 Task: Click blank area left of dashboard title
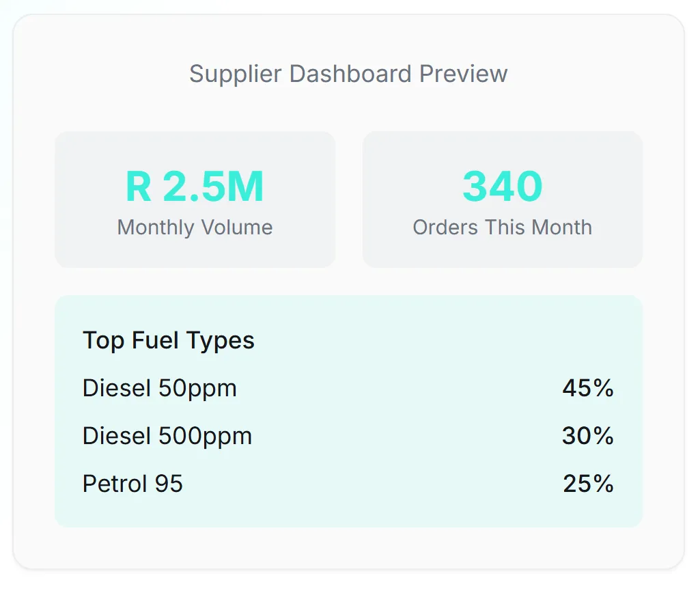[102, 74]
